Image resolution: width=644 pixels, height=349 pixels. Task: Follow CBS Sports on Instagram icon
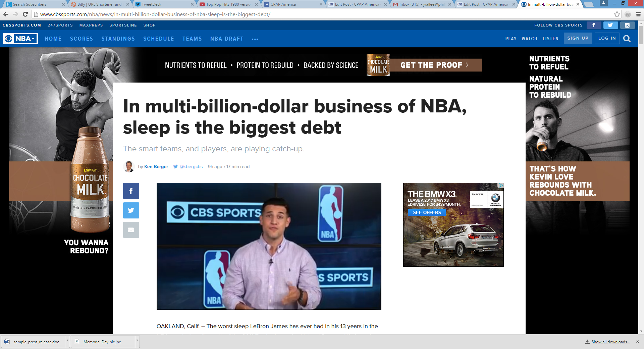tap(627, 25)
